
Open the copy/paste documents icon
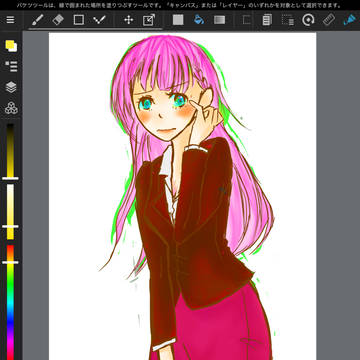[267, 20]
